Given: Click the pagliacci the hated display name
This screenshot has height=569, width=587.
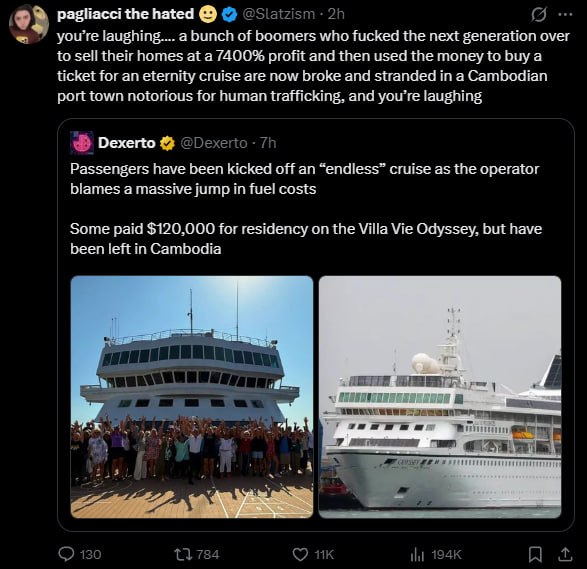Looking at the screenshot, I should tap(125, 14).
